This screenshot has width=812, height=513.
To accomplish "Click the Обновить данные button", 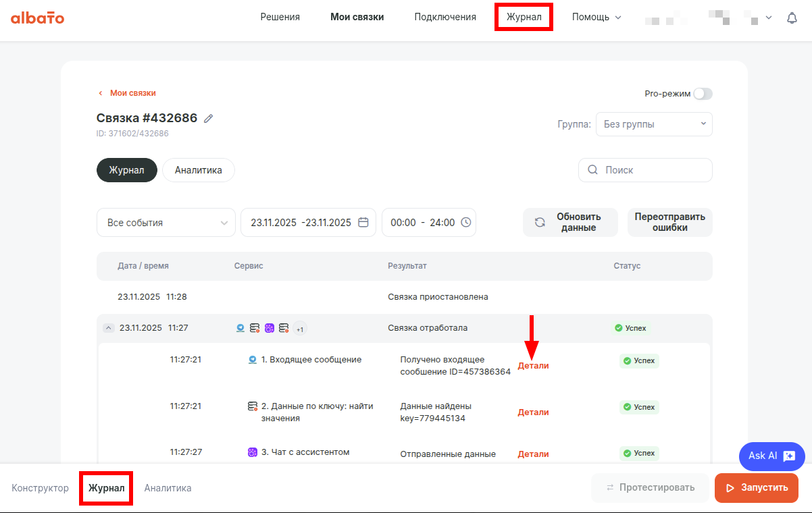I will (x=570, y=223).
